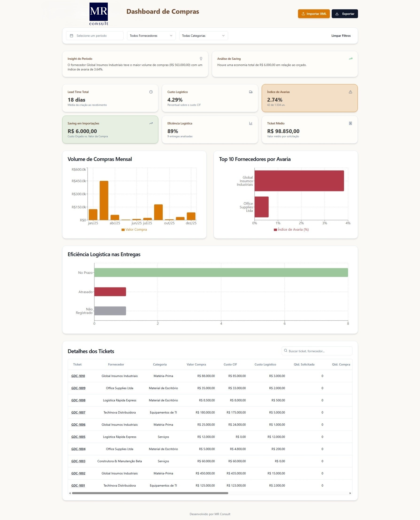
Task: Open ticket GDC-1010 details
Action: pyautogui.click(x=78, y=376)
